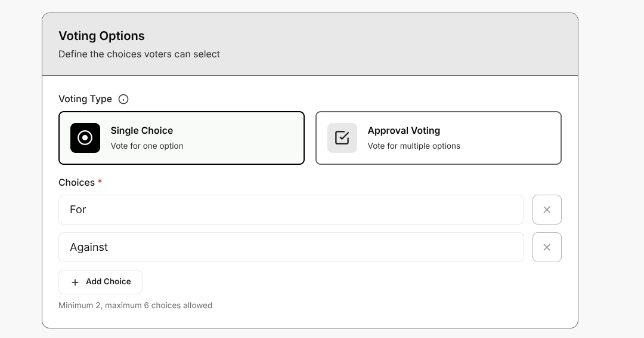
Task: Click the gray Voting Options header bar
Action: coord(394,44)
